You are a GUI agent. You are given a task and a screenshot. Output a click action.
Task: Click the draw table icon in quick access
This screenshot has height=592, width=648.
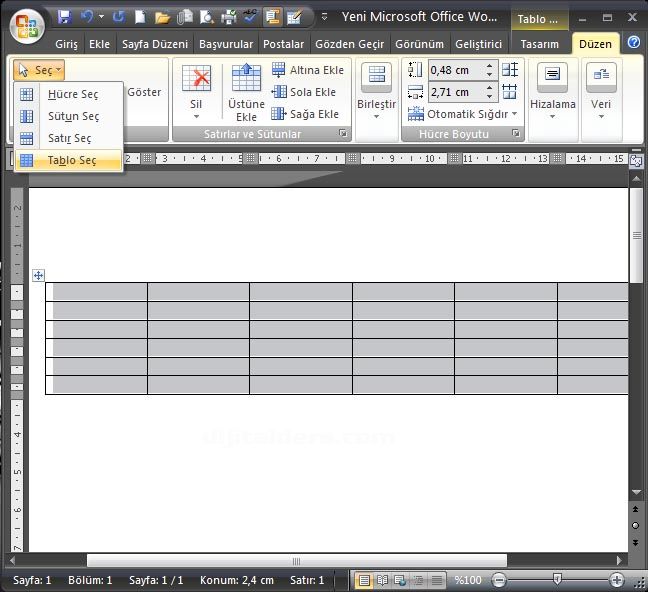[294, 17]
